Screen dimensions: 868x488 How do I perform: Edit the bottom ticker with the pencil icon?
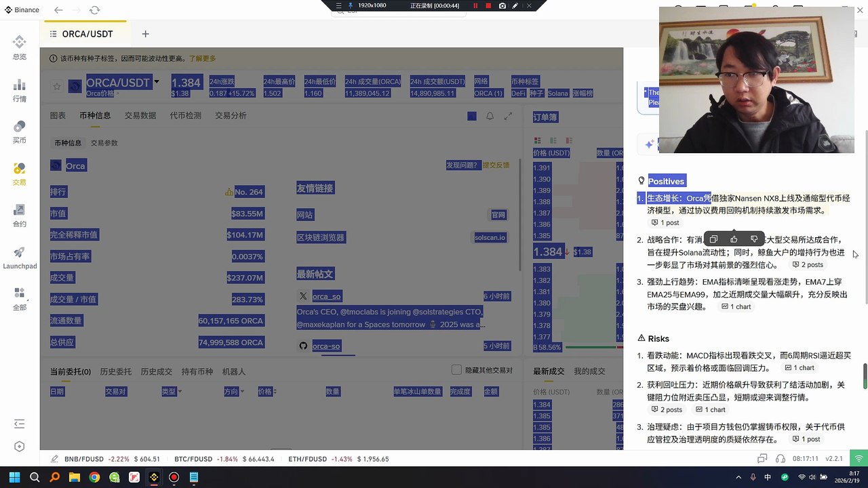click(x=54, y=459)
